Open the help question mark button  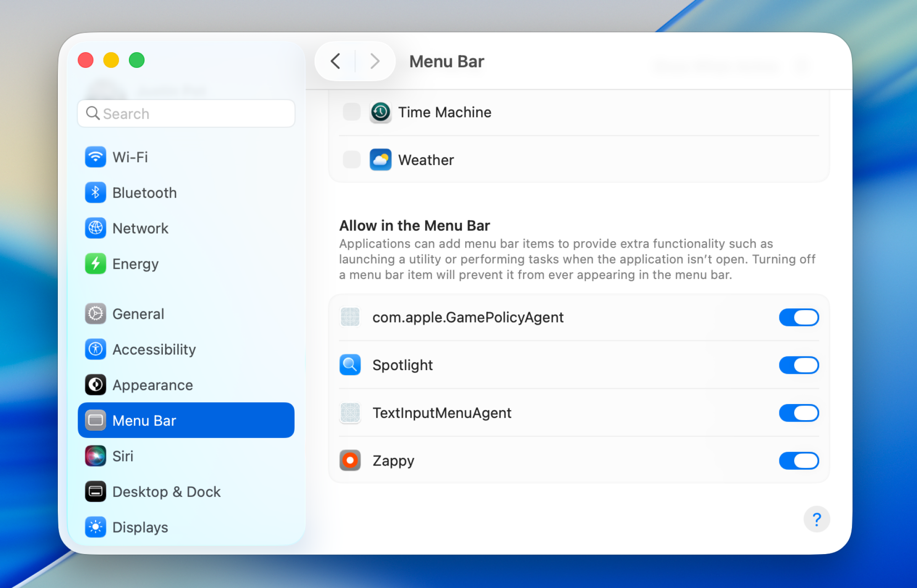817,519
